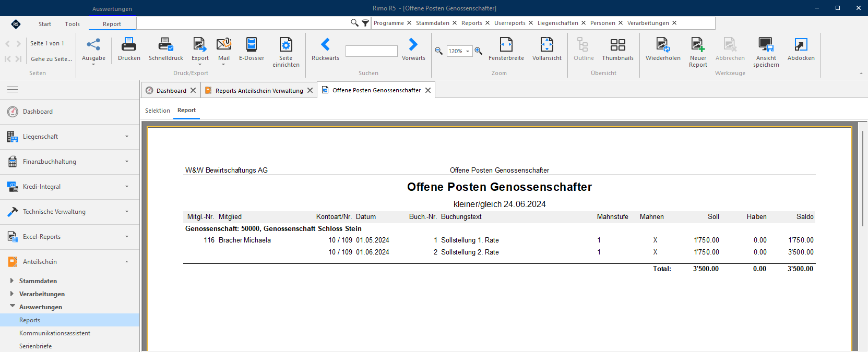Image resolution: width=868 pixels, height=352 pixels.
Task: Click Gehe zu Seite... button
Action: click(51, 59)
